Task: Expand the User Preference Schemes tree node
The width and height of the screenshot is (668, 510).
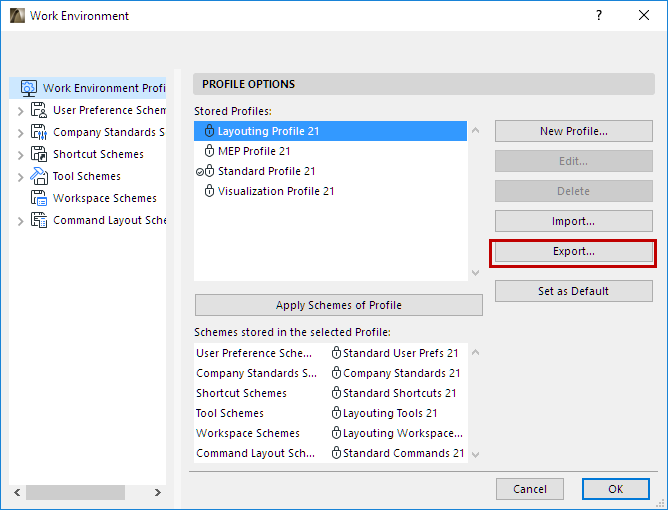Action: coord(20,110)
